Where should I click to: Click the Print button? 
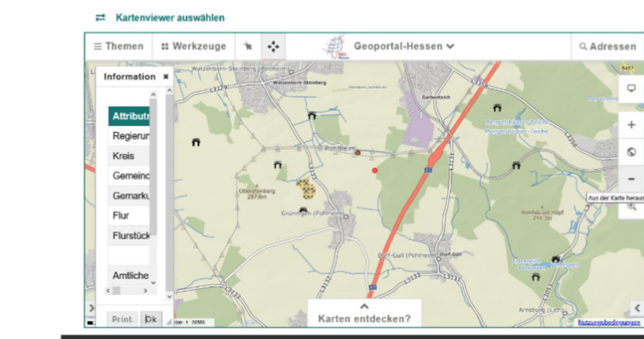[122, 319]
